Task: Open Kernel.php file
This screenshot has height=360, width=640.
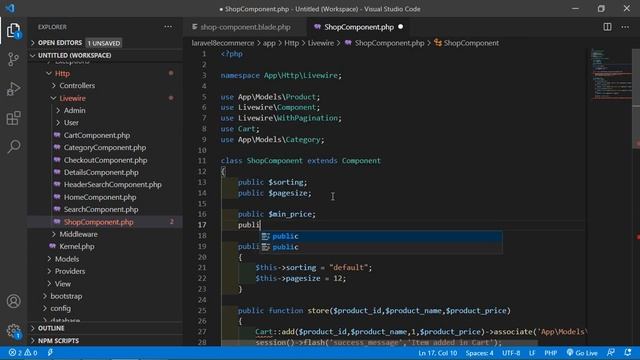Action: [77, 247]
